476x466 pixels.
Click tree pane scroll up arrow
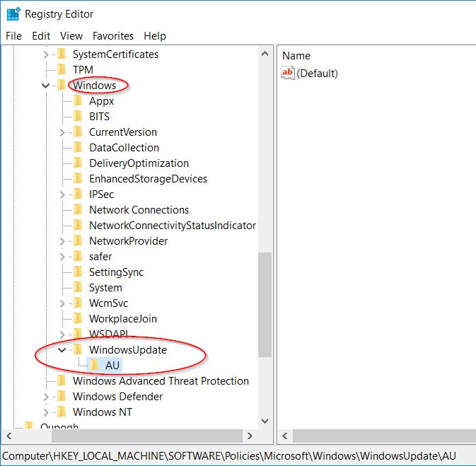tap(265, 54)
